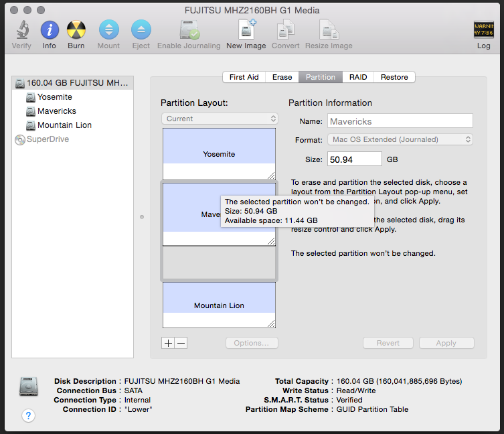This screenshot has height=434, width=504.
Task: Click the Mount toolbar icon
Action: pyautogui.click(x=109, y=30)
